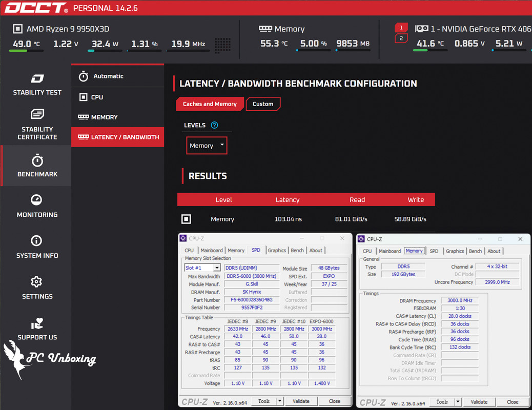The width and height of the screenshot is (532, 410).
Task: Click the Part Number F5-6000J2836G48G field
Action: pos(252,300)
